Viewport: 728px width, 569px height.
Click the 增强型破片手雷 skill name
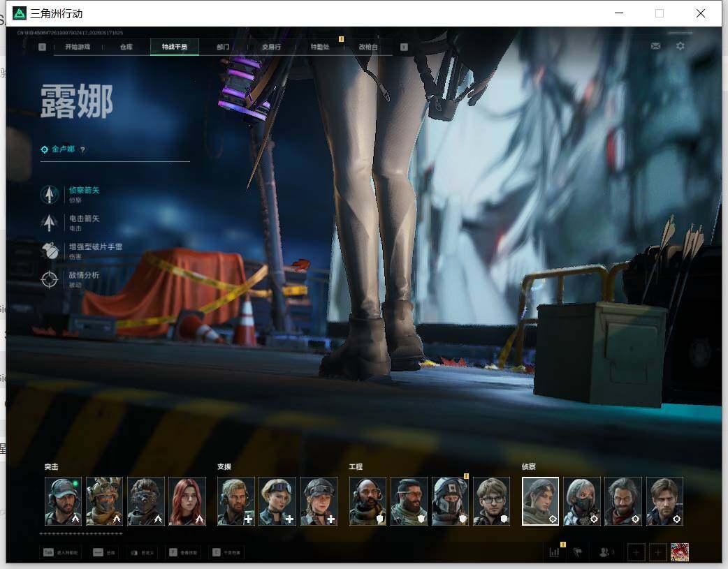(96, 247)
